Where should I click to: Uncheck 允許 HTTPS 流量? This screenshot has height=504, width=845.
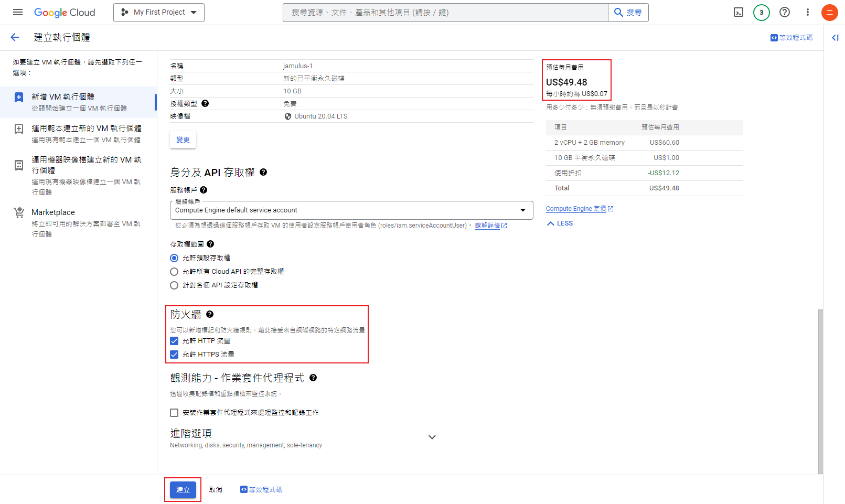click(174, 355)
